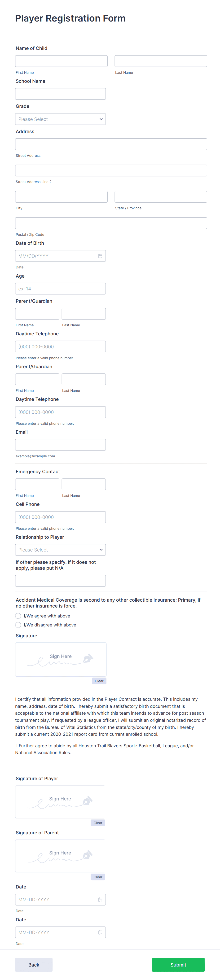Select the I/We agree with above radio button

[18, 616]
